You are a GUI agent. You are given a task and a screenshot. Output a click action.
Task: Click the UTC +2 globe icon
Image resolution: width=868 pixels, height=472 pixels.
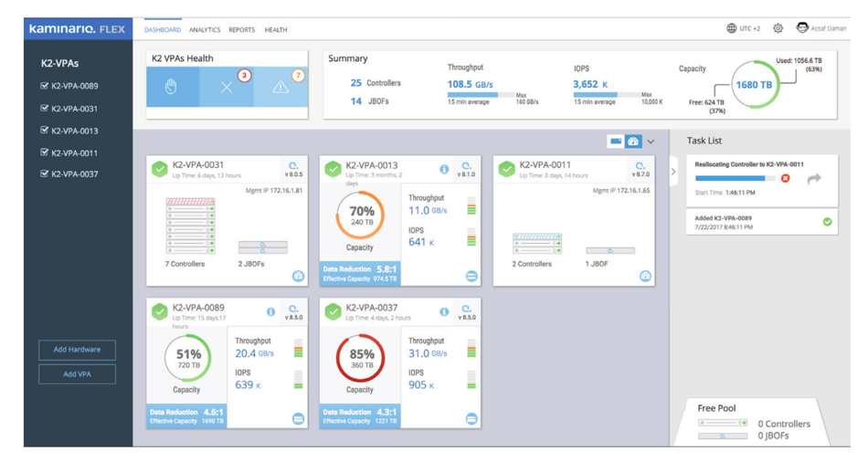(x=731, y=28)
